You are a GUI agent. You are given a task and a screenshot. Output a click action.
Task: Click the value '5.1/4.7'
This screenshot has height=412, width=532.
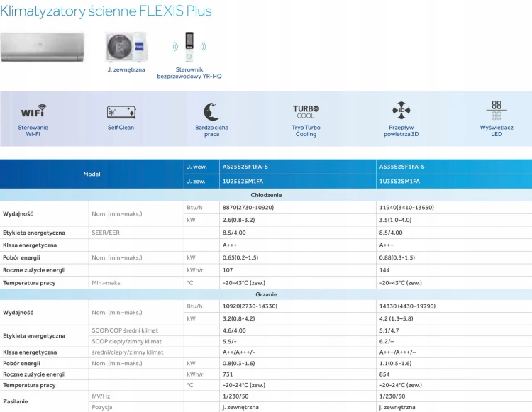click(389, 330)
